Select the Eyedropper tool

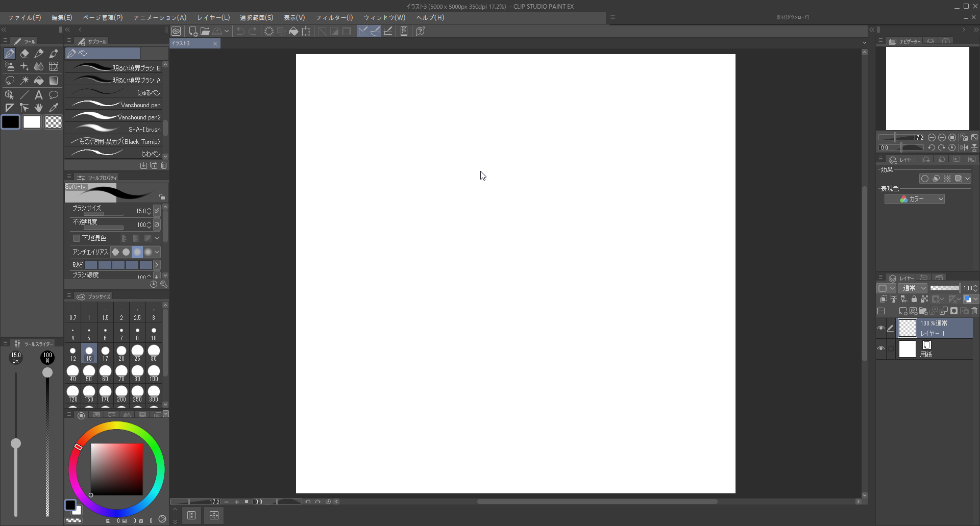click(x=54, y=108)
